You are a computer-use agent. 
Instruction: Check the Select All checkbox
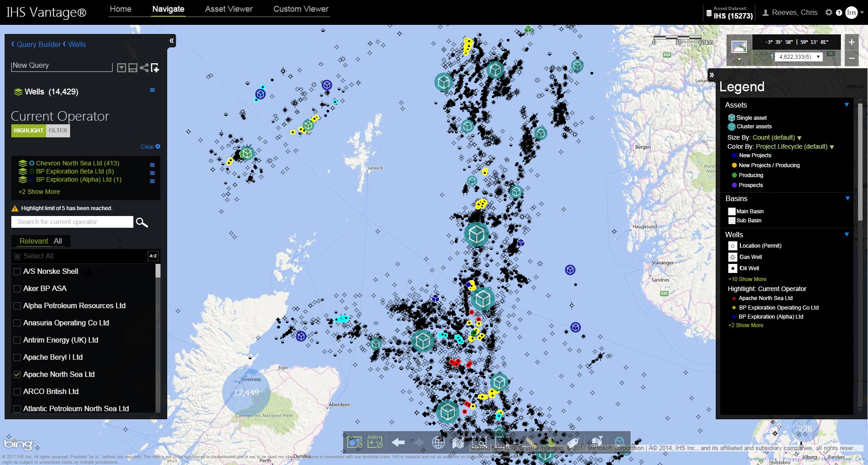tap(17, 256)
